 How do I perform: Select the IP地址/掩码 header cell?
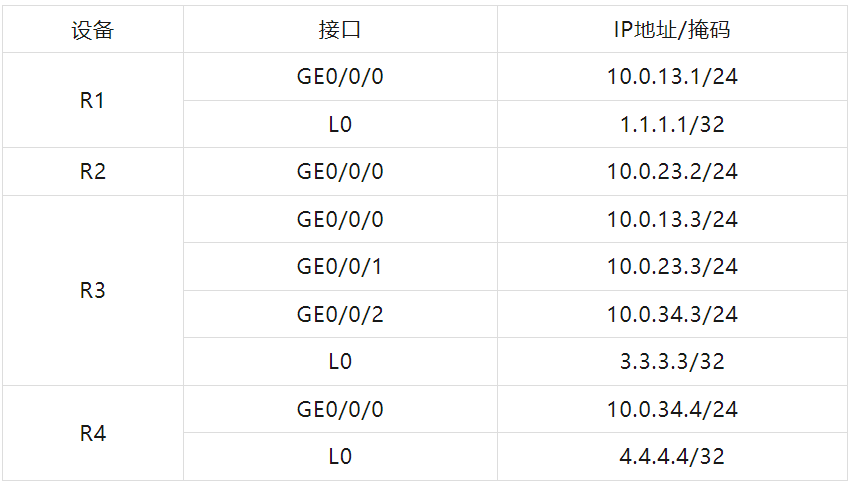[x=672, y=30]
